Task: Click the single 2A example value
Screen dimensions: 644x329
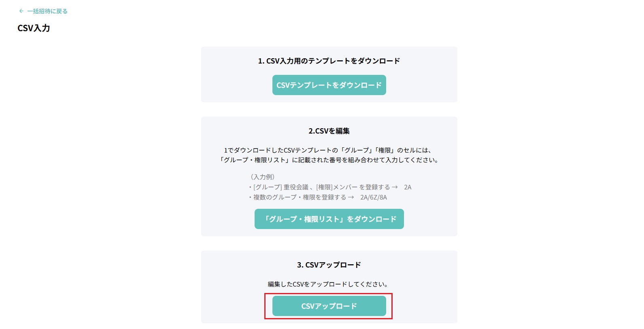Action: pyautogui.click(x=407, y=187)
